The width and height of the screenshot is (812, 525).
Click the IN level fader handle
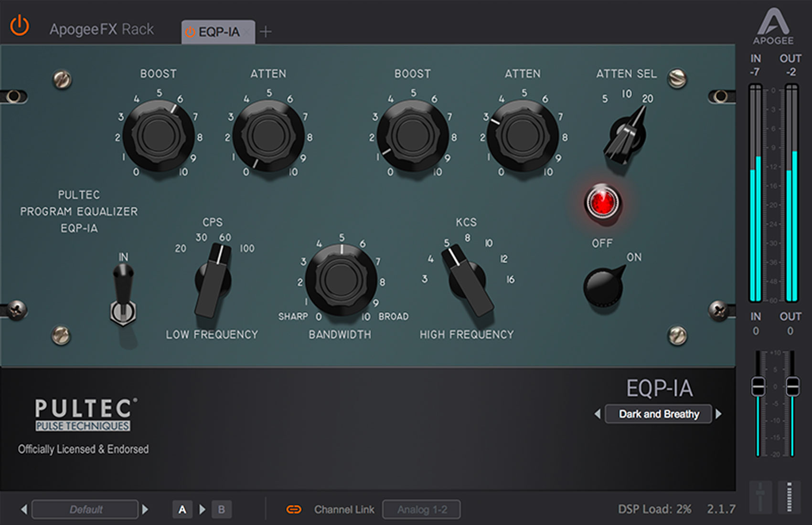pos(758,386)
